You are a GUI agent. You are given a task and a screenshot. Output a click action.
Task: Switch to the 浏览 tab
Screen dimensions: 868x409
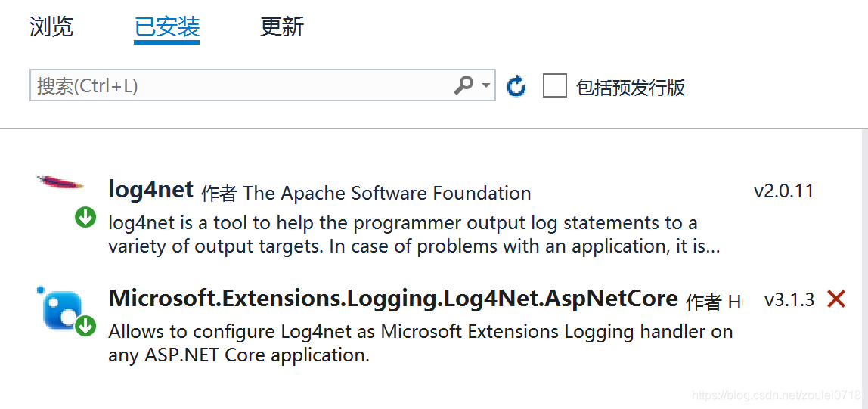(51, 26)
